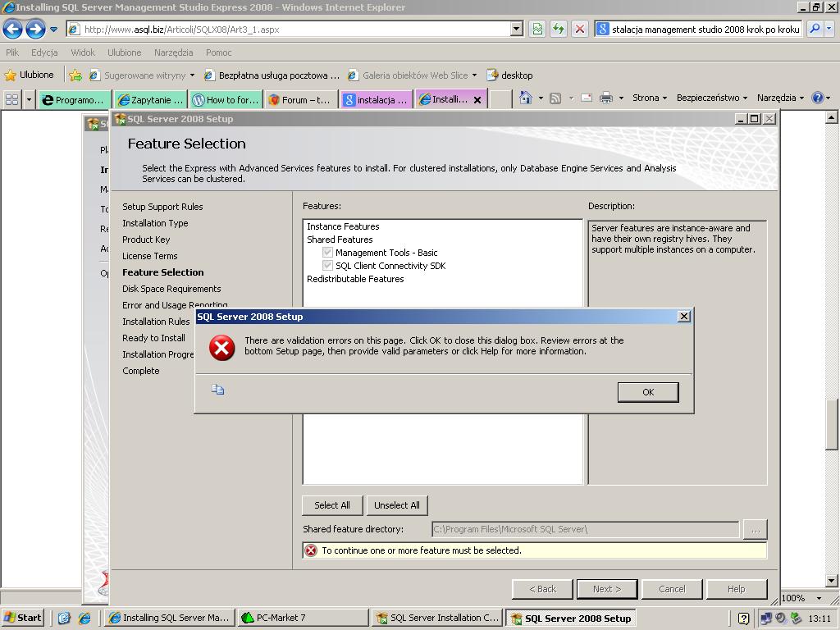Click the address bar URL field

tap(290, 30)
